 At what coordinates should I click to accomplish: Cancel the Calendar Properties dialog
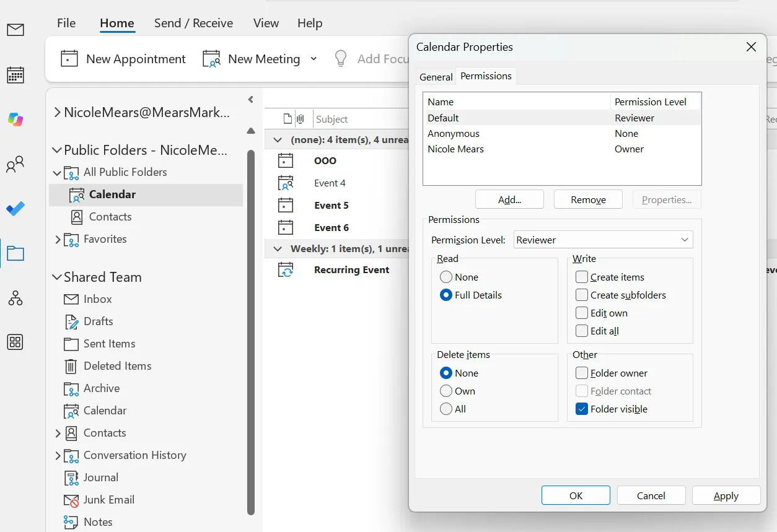[x=651, y=495]
